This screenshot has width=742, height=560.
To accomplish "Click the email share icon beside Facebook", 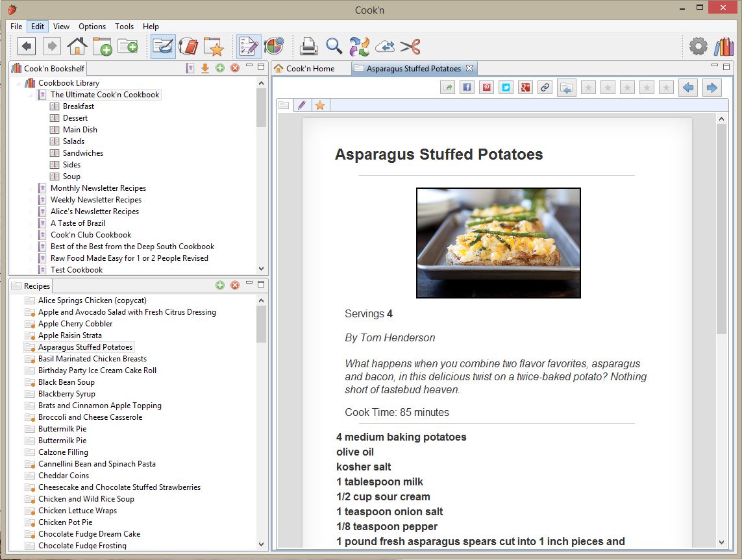I will tap(447, 88).
